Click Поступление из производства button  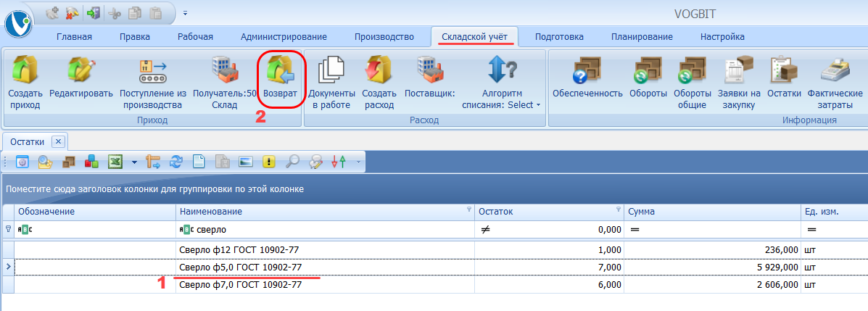[x=153, y=83]
